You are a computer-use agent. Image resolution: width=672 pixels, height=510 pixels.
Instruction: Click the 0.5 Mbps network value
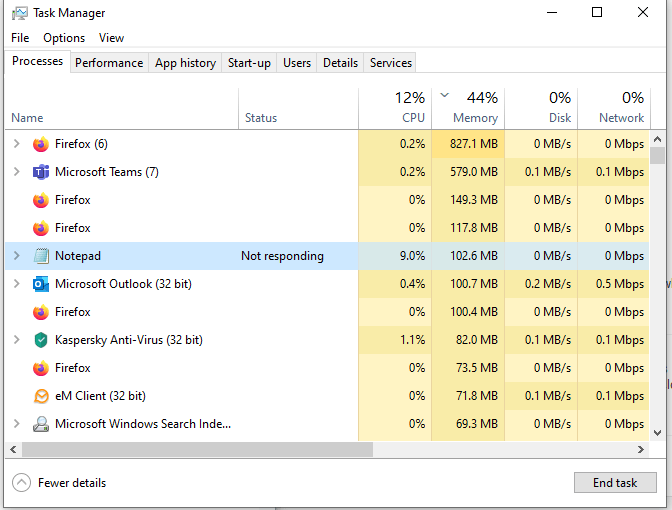[620, 284]
